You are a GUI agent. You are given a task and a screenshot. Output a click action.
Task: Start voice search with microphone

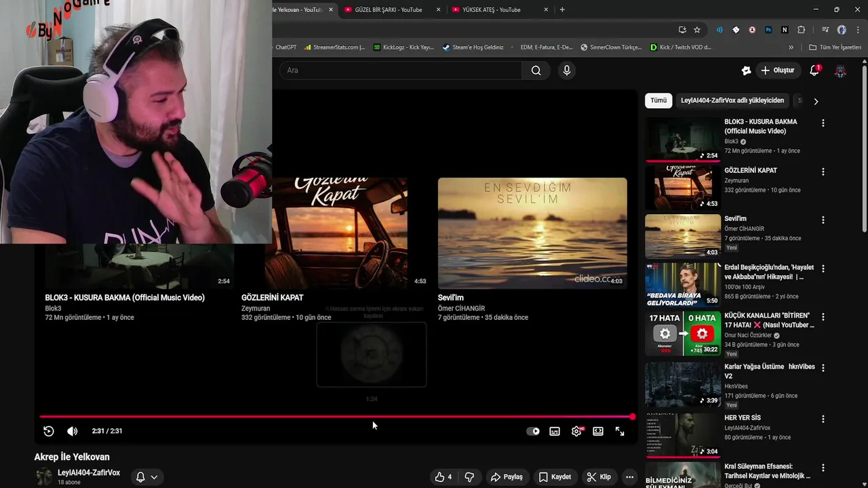coord(567,70)
